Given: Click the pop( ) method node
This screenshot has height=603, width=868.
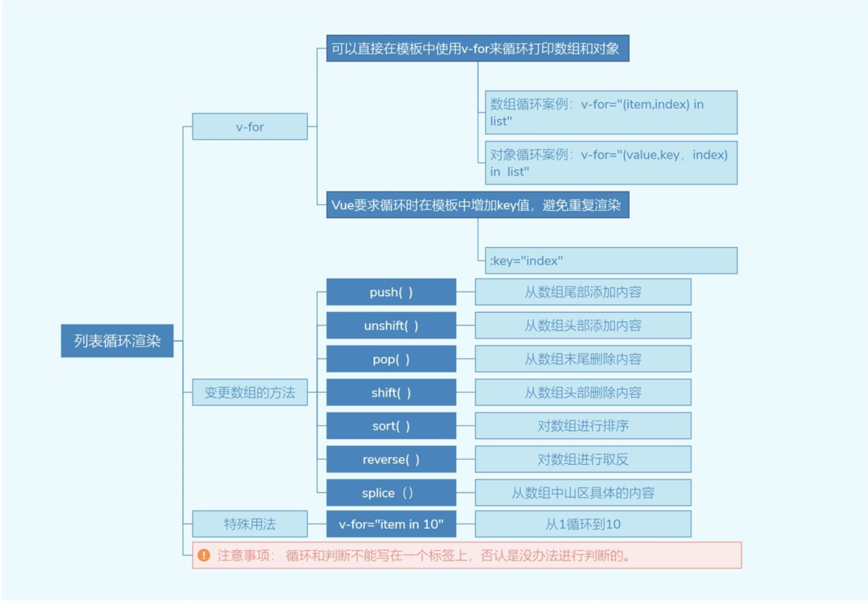Looking at the screenshot, I should tap(391, 359).
